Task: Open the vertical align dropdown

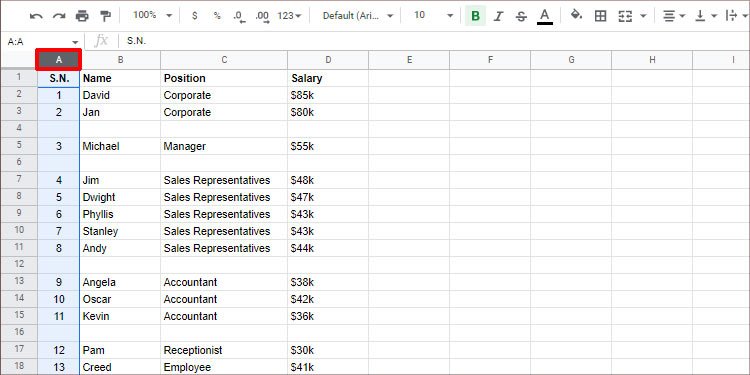Action: (x=706, y=16)
